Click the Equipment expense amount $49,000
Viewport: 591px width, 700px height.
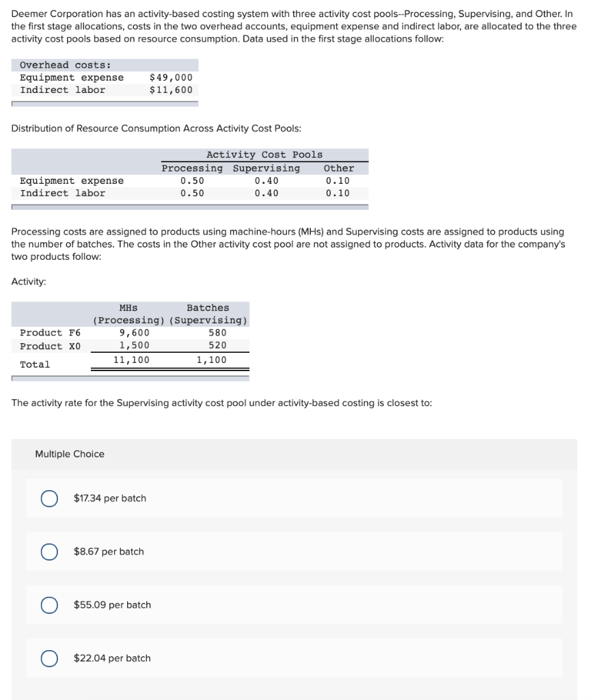pos(171,77)
